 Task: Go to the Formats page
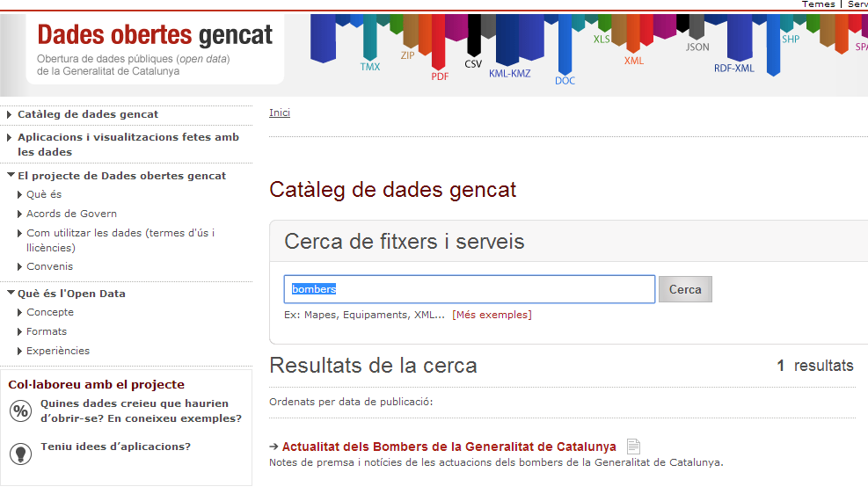tap(47, 332)
